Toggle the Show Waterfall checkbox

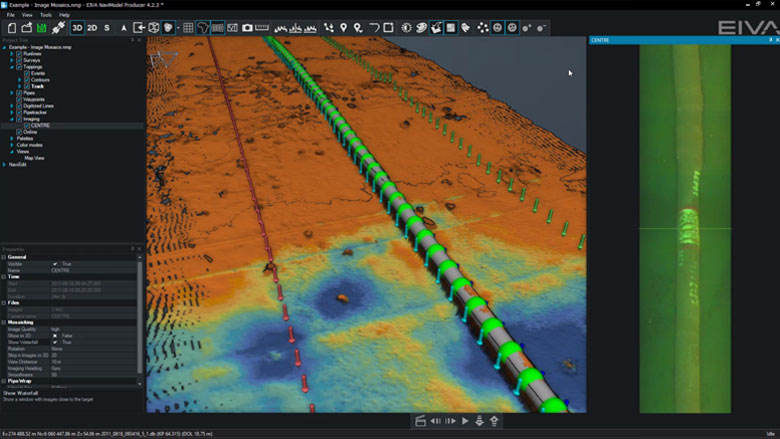(55, 342)
